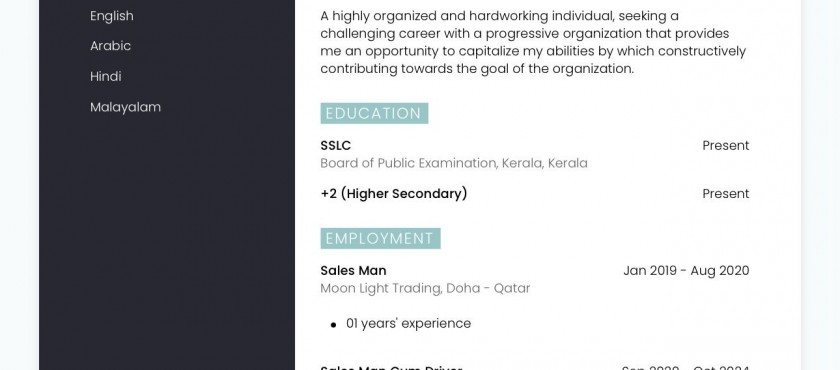Click the Present date beside Higher Secondary

coord(726,194)
